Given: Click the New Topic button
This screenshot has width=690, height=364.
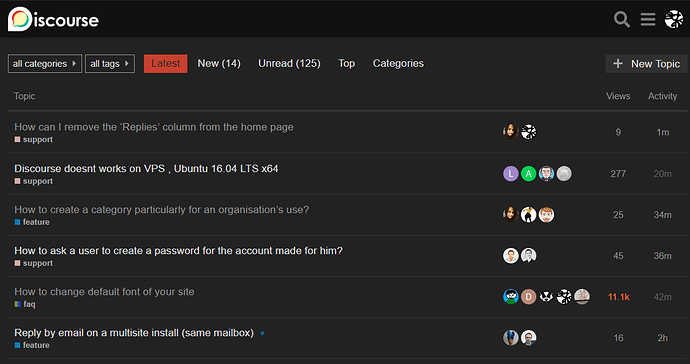Looking at the screenshot, I should 646,64.
